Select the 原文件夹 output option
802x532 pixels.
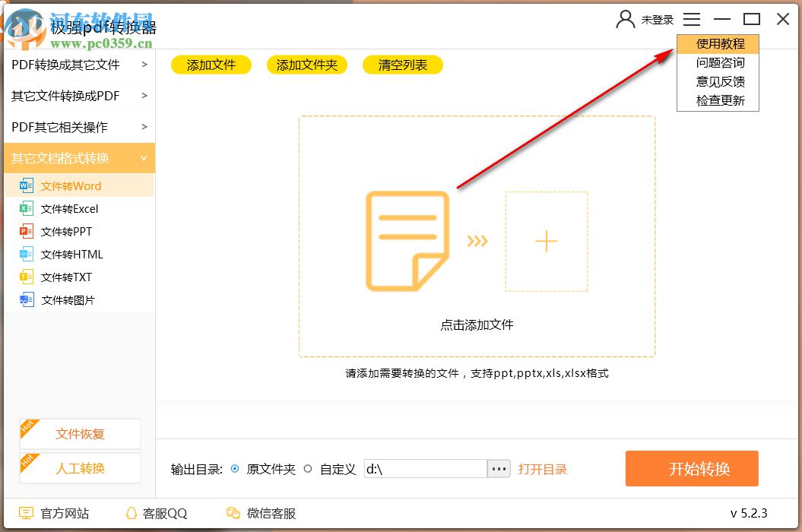[x=236, y=469]
